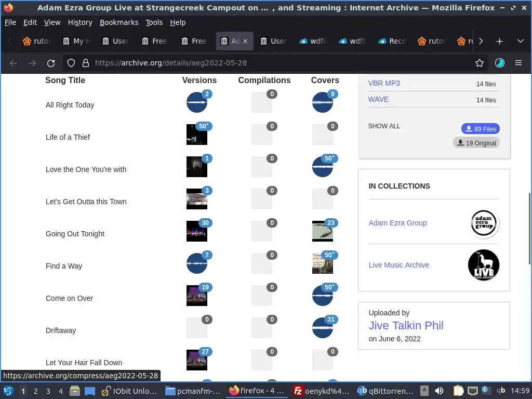Open View menu
532x399 pixels.
[52, 22]
